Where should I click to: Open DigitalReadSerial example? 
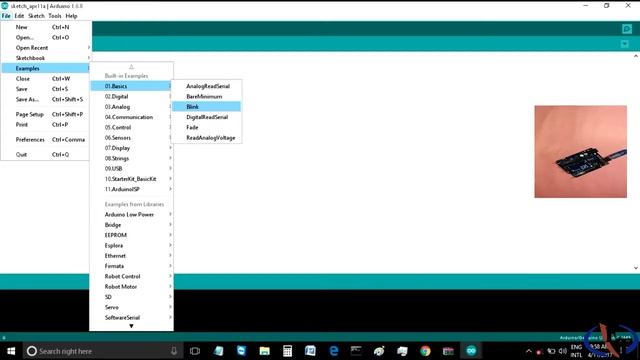click(x=207, y=117)
